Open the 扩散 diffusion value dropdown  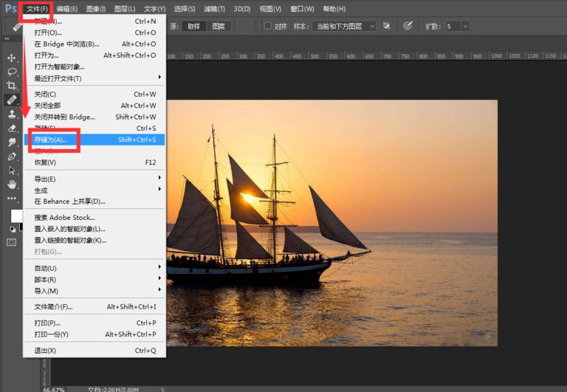(x=465, y=26)
